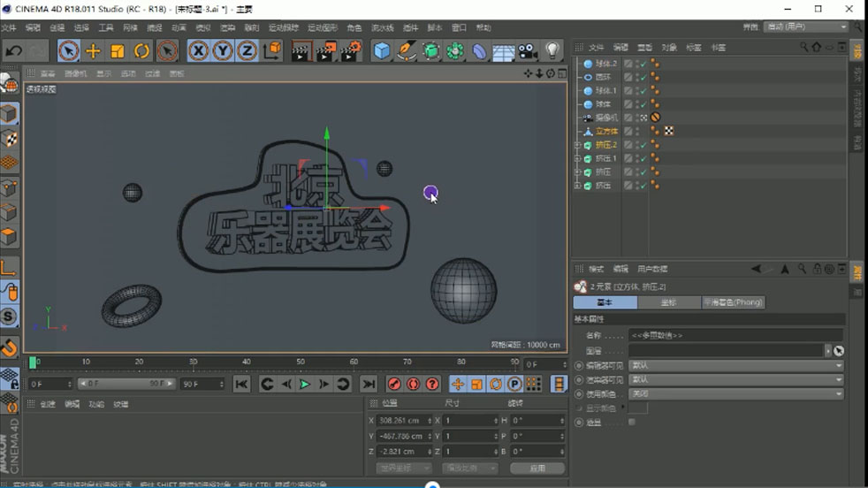Toggle the Z axis lock
The height and width of the screenshot is (488, 868).
[247, 51]
